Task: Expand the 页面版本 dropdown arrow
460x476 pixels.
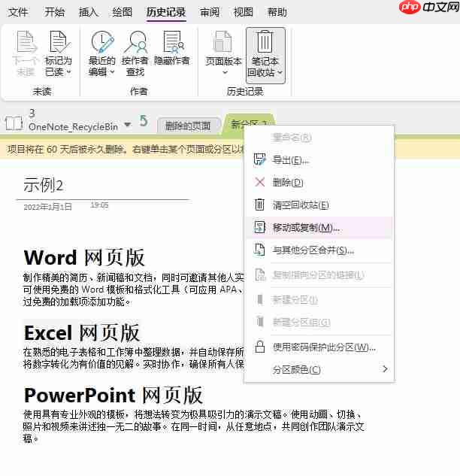Action: coord(225,72)
